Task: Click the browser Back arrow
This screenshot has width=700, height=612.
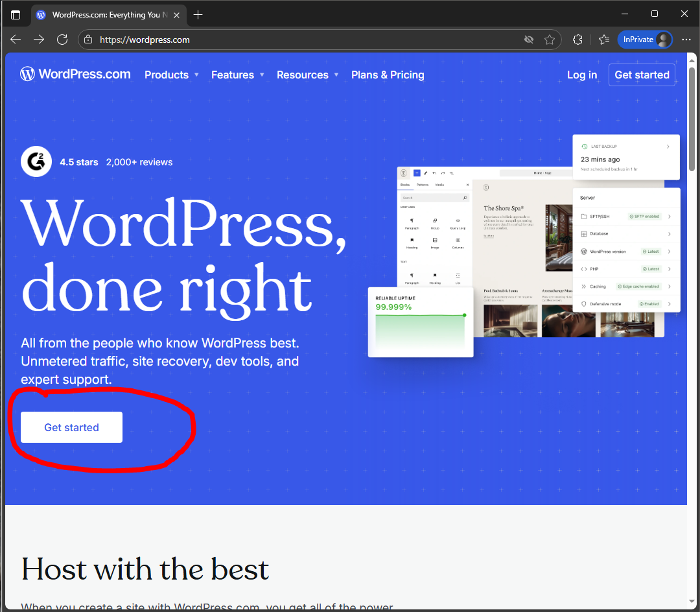Action: (16, 40)
